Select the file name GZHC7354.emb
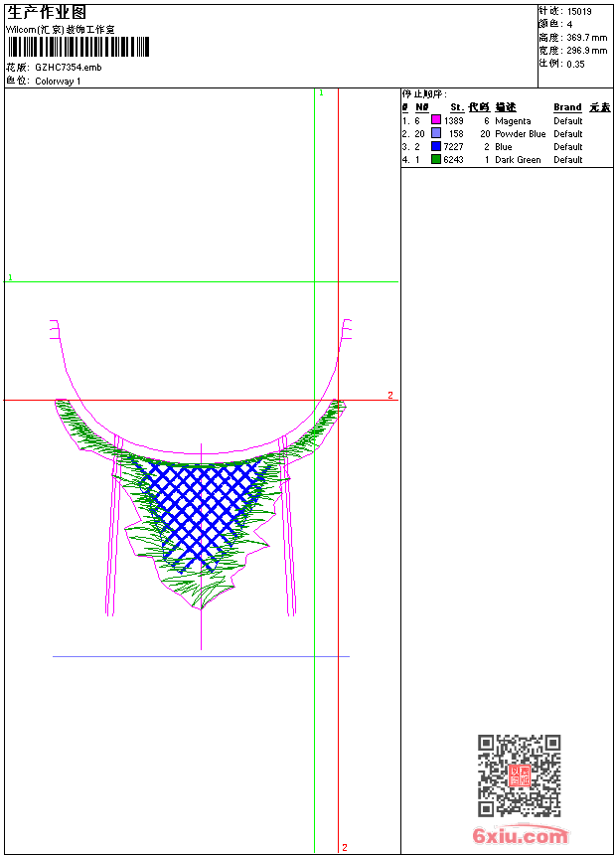Image resolution: width=616 pixels, height=855 pixels. (69, 67)
